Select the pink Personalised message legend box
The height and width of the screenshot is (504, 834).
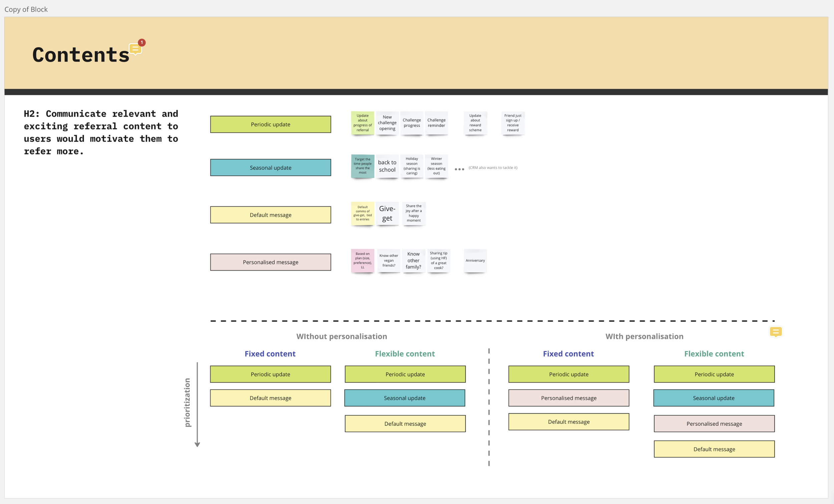pyautogui.click(x=271, y=262)
